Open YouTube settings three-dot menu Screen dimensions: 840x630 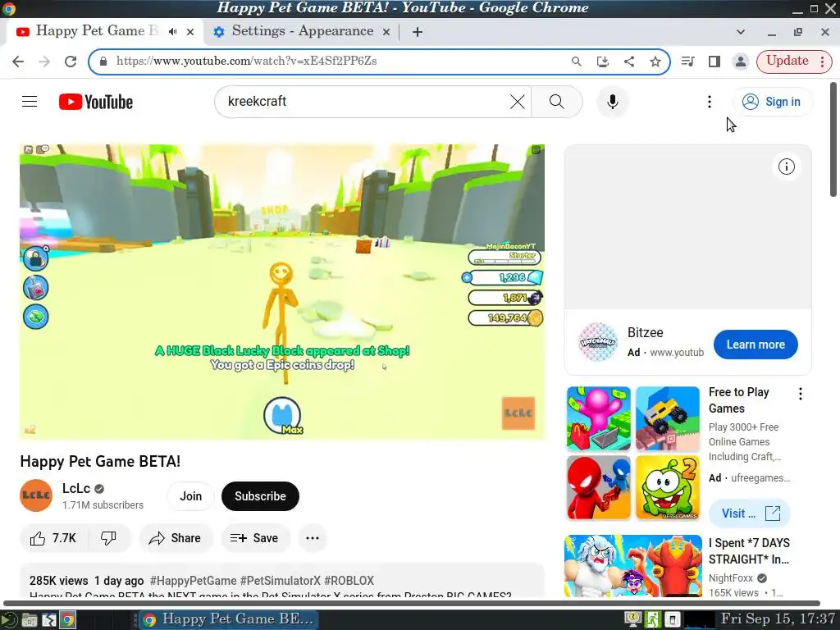tap(710, 101)
